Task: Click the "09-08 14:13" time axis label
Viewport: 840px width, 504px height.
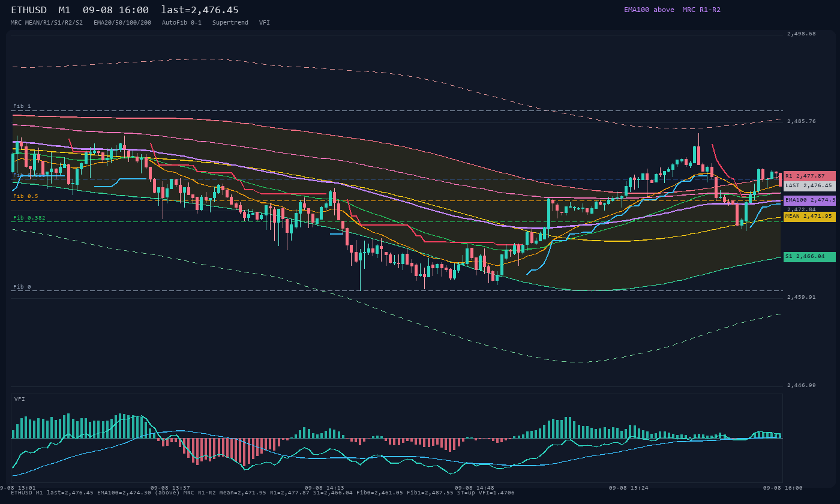Action: (325, 488)
